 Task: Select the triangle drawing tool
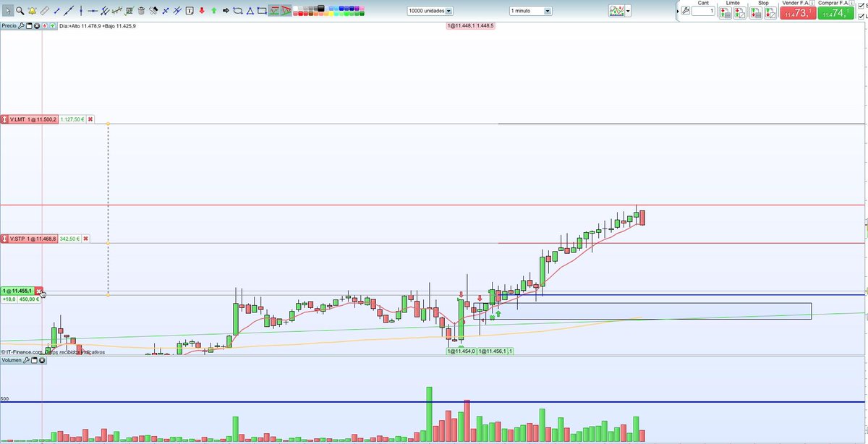point(250,11)
